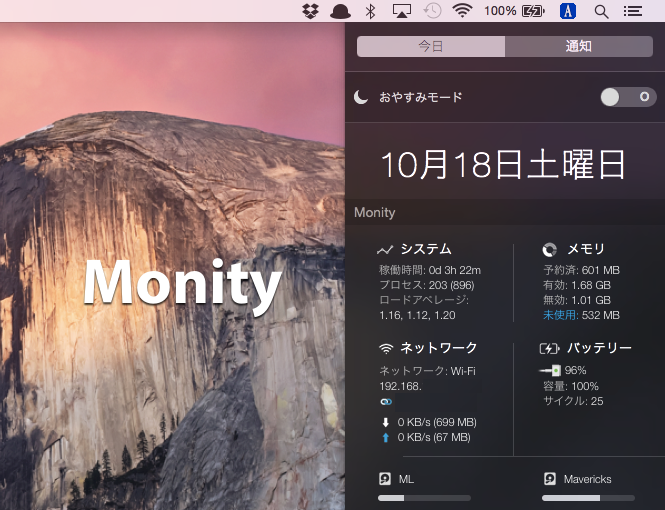Click the load values 1.16, 1.12, 1.20
This screenshot has width=665, height=510.
[x=417, y=315]
